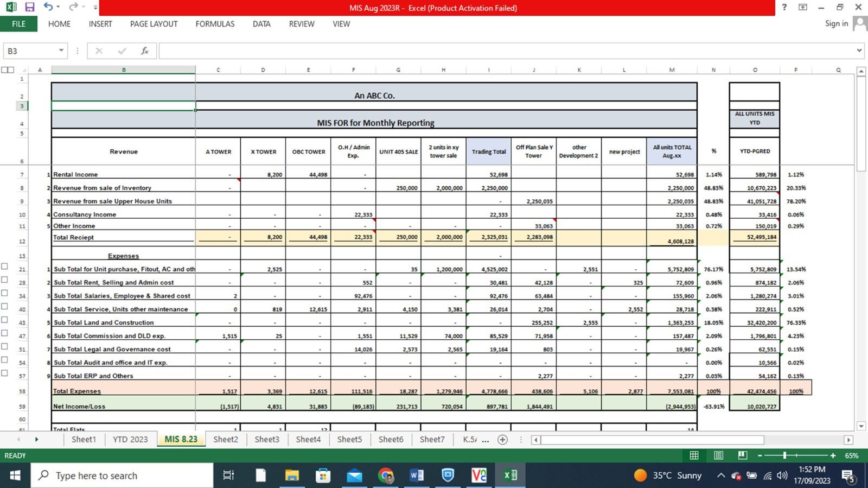This screenshot has width=868, height=488.
Task: Open the notification center icon
Action: click(848, 476)
